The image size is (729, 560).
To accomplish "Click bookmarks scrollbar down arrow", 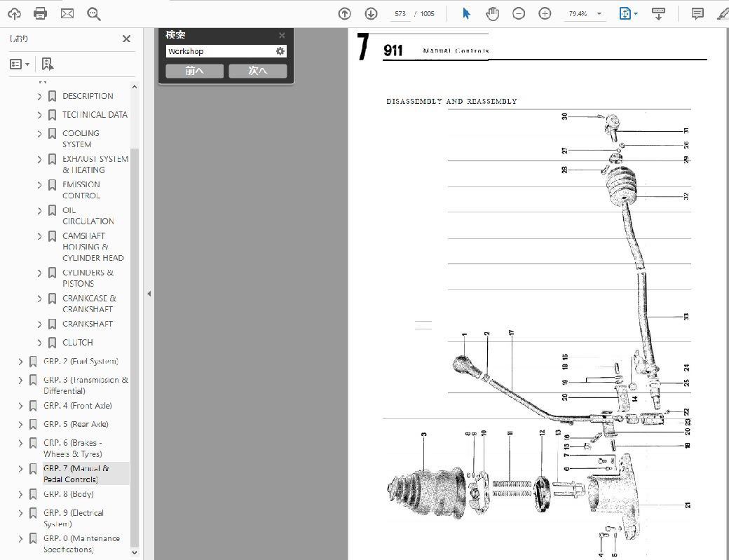I will [x=135, y=552].
